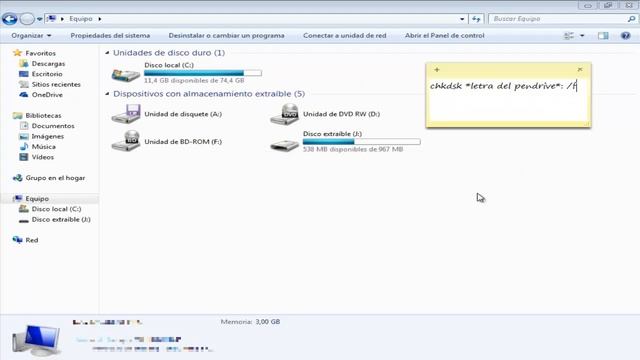
Task: Open the help question mark icon
Action: coord(625,36)
